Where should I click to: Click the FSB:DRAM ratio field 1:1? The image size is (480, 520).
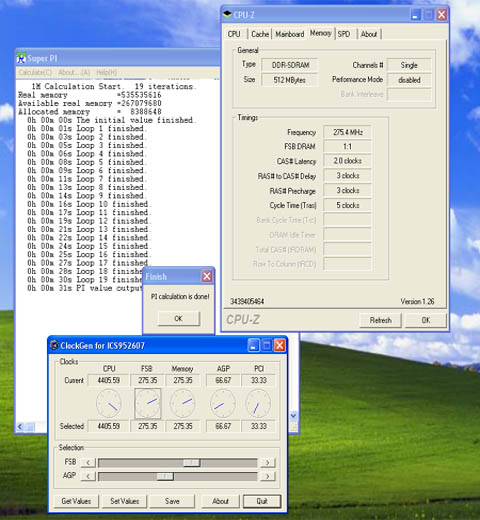point(347,147)
